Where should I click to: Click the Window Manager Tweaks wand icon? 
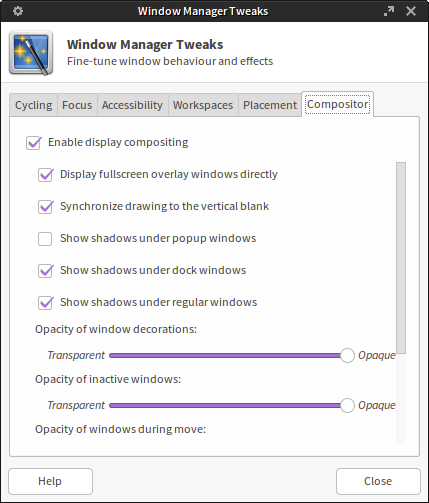[x=31, y=53]
